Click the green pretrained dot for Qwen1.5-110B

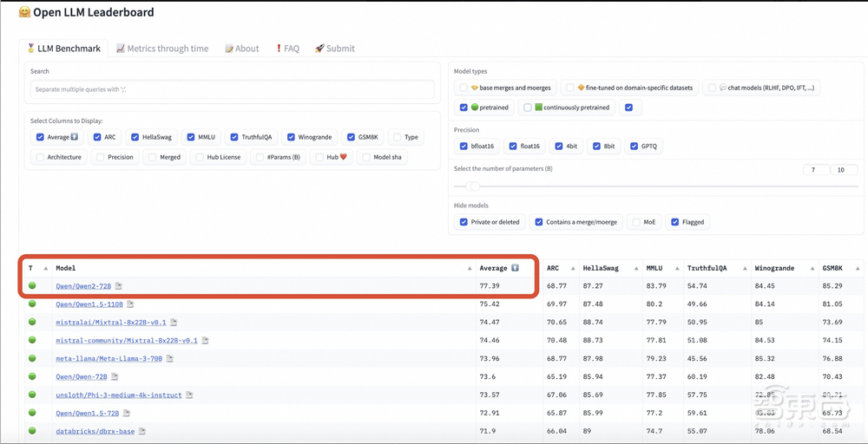click(x=32, y=304)
